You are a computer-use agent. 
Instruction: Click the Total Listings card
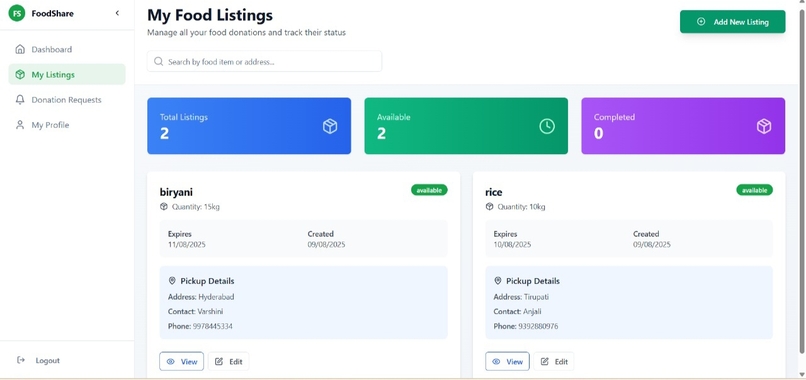click(x=249, y=126)
